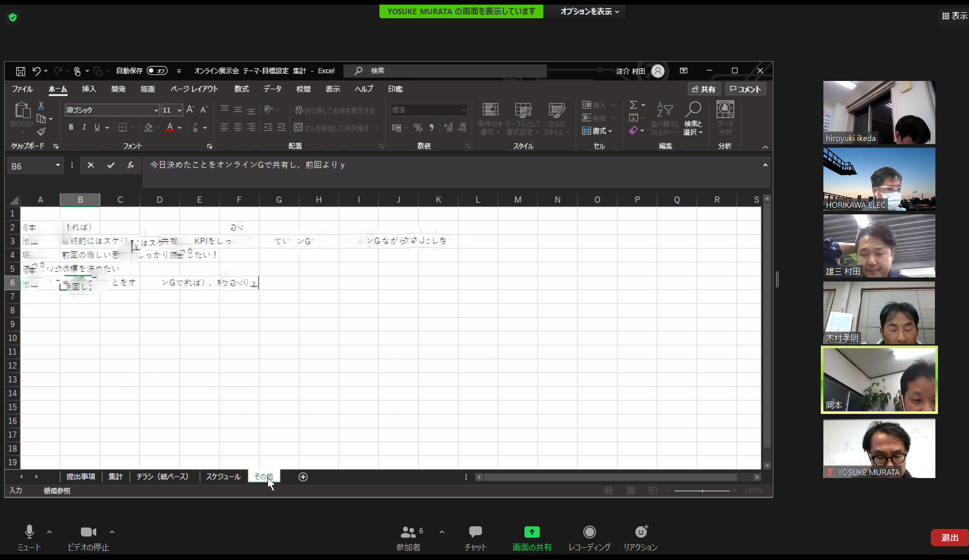969x560 pixels.
Task: Select the 集計 sheet tab
Action: [x=116, y=477]
